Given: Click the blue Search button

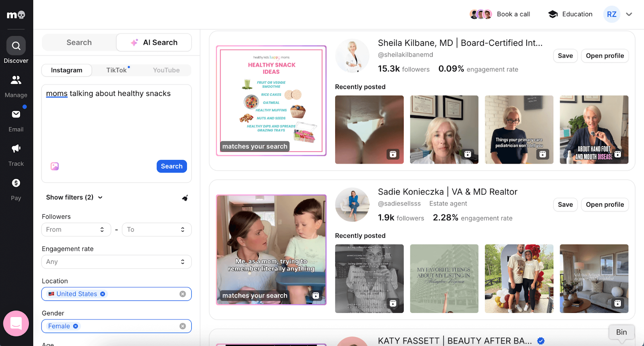Looking at the screenshot, I should [172, 166].
